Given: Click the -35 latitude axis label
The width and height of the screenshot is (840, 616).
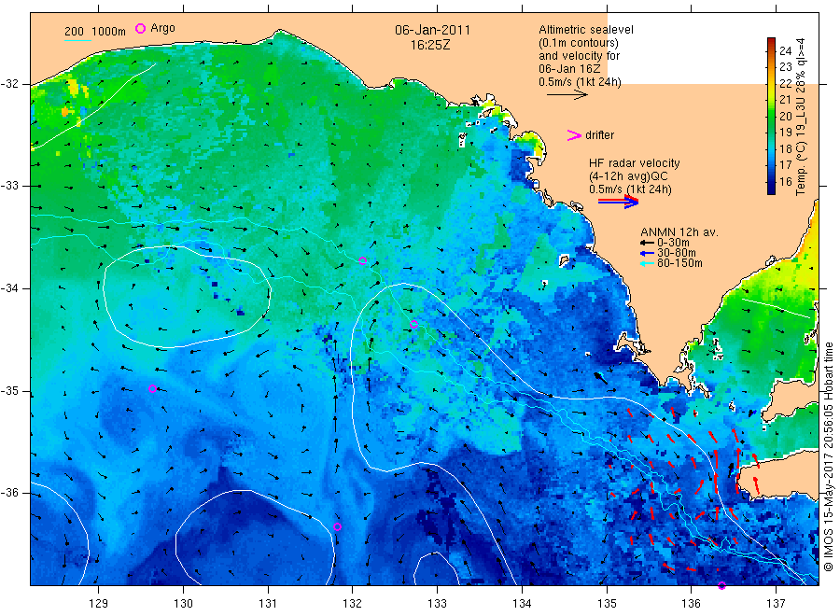Looking at the screenshot, I should [x=13, y=390].
